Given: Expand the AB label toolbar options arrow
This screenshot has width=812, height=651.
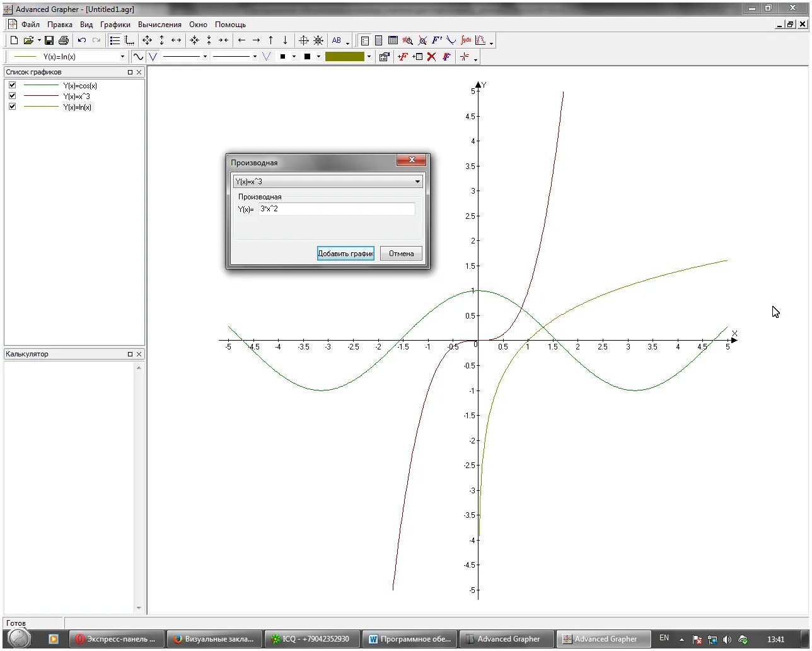Looking at the screenshot, I should (x=348, y=42).
